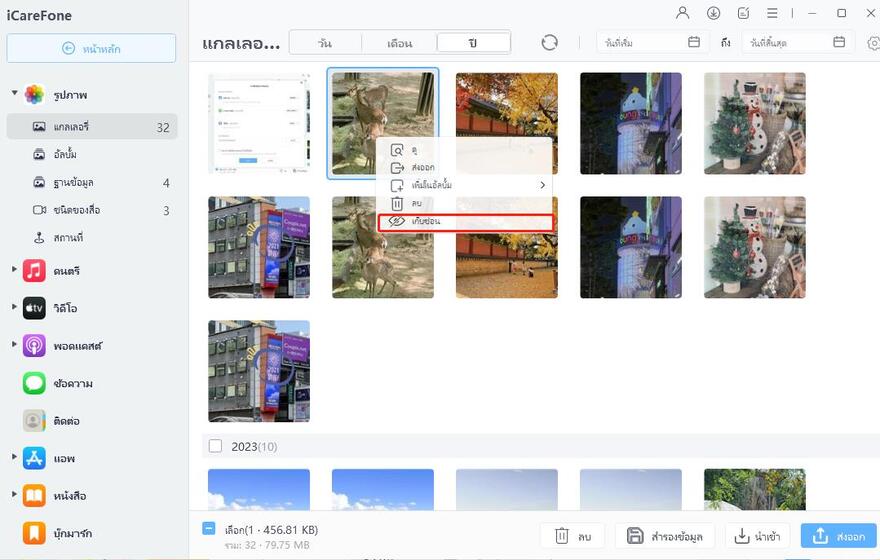This screenshot has height=560, width=880.
Task: Choose เก็บซ่อน (Hide) in the context menu
Action: 465,221
